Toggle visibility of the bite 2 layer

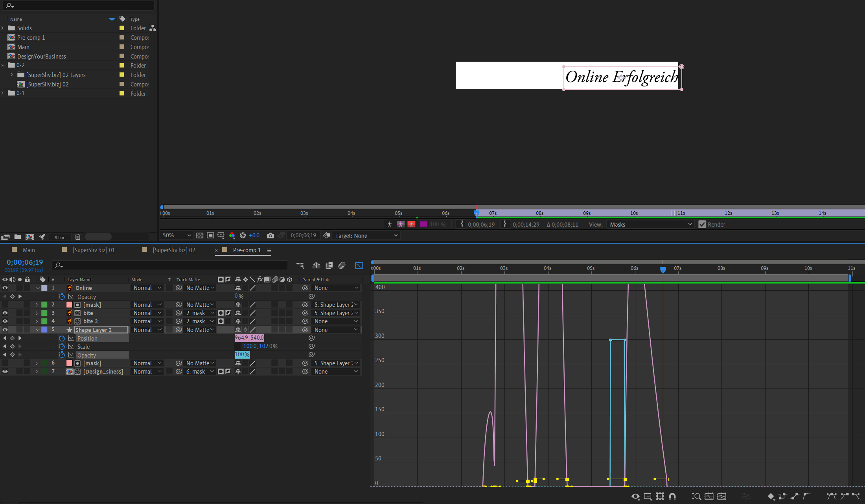5,321
